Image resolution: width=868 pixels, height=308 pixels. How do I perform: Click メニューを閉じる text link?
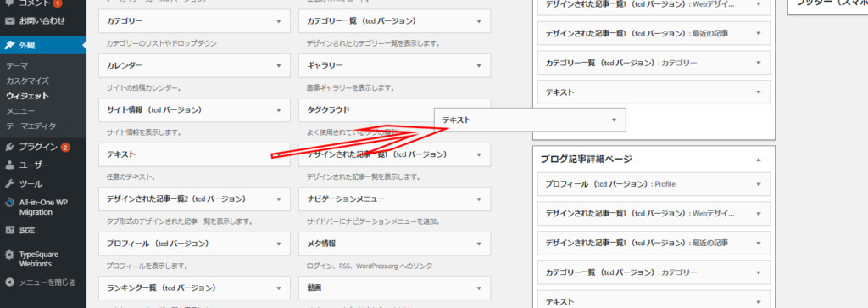tap(47, 283)
